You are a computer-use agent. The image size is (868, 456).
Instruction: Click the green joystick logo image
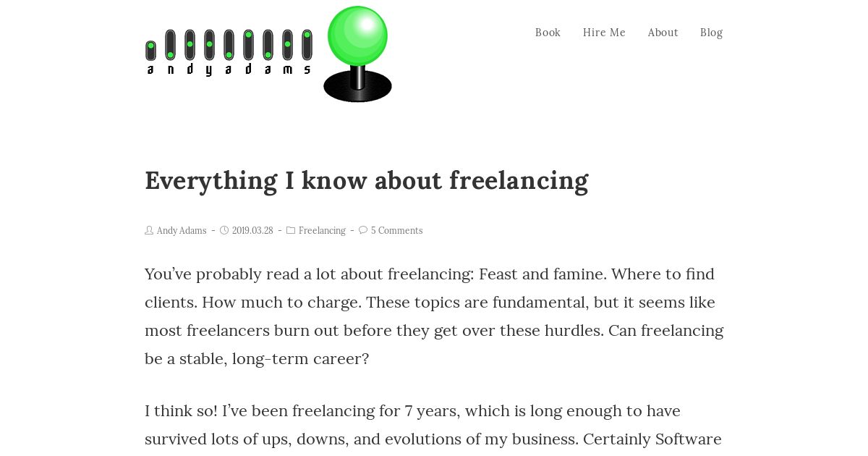[x=357, y=54]
